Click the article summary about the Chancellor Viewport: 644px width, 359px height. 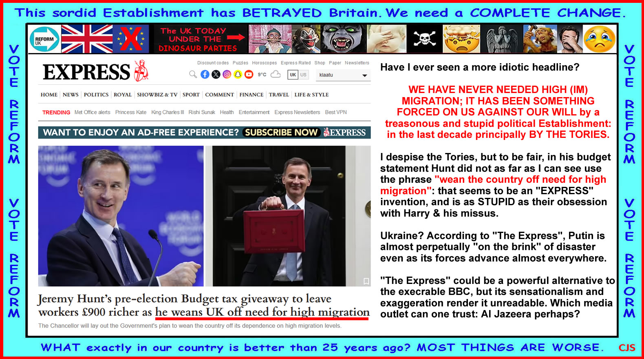click(190, 326)
